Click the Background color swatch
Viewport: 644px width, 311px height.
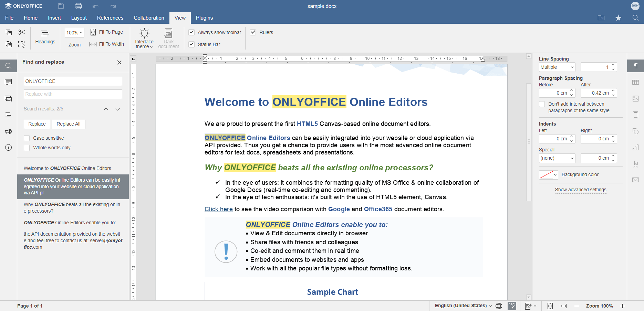pyautogui.click(x=546, y=175)
